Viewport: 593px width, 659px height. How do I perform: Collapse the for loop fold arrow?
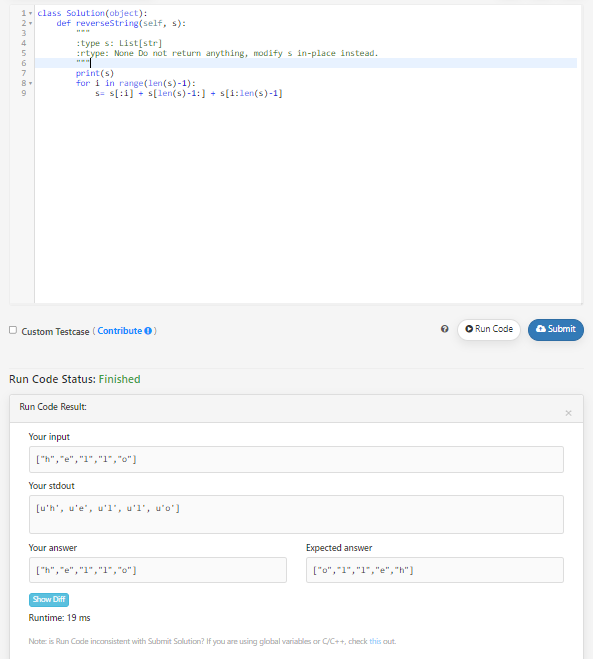[x=30, y=84]
